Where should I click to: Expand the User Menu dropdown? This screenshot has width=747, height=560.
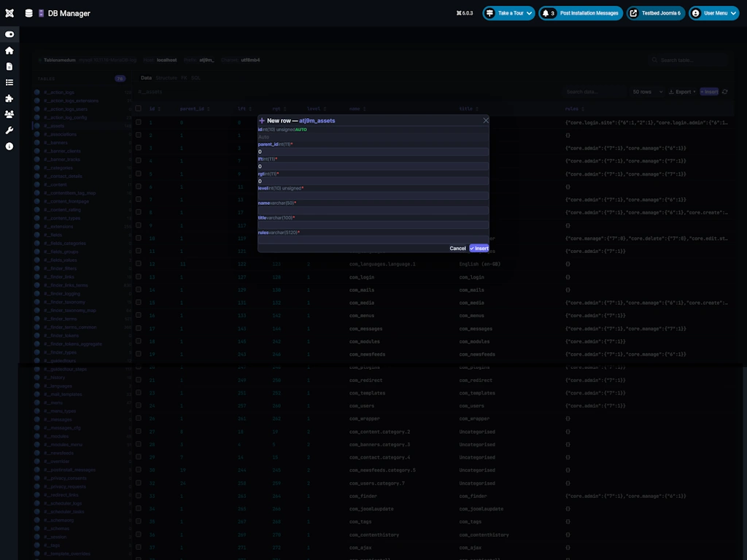(713, 13)
